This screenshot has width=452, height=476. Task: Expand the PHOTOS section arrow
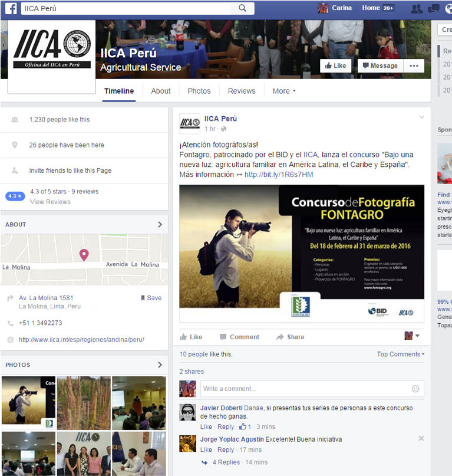[x=160, y=365]
